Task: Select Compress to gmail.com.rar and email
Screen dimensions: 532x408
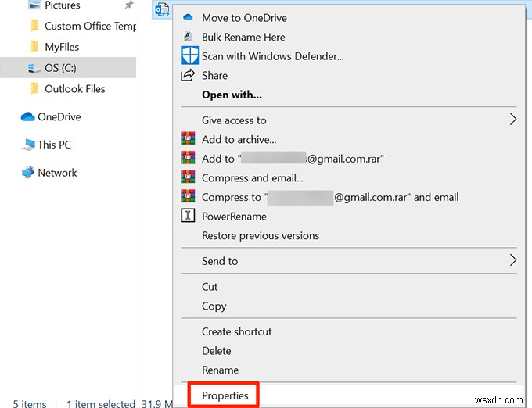Action: pyautogui.click(x=330, y=197)
